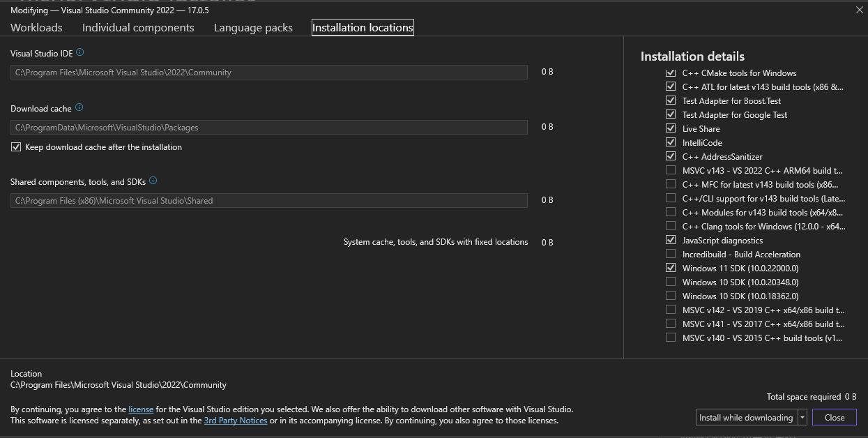Enable Incredibuild - Build Acceleration
The height and width of the screenshot is (438, 868).
671,254
